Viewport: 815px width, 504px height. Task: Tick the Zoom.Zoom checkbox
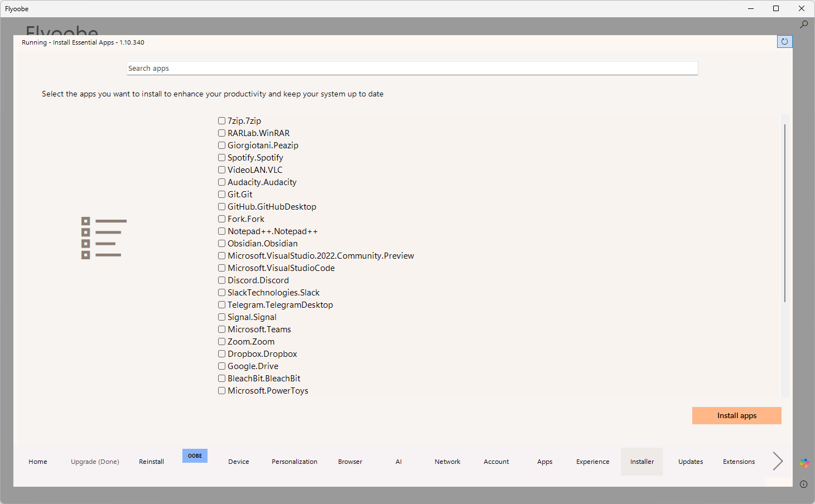tap(221, 342)
